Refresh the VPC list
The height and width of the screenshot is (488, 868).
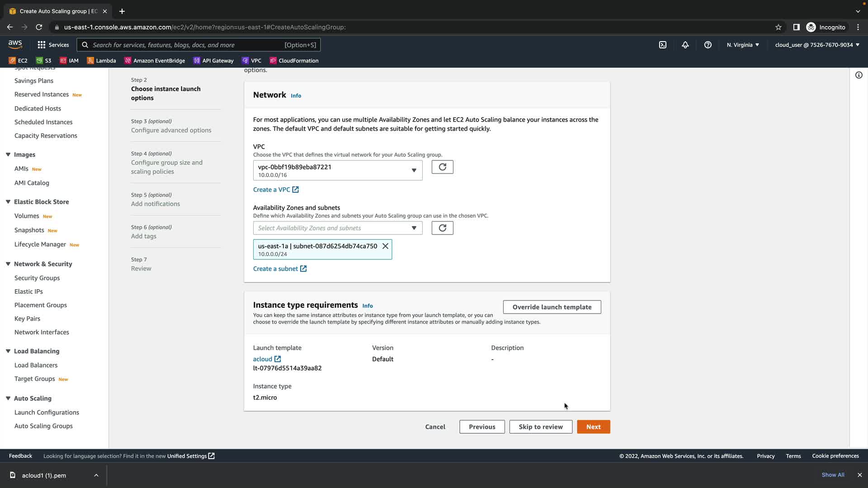tap(442, 167)
